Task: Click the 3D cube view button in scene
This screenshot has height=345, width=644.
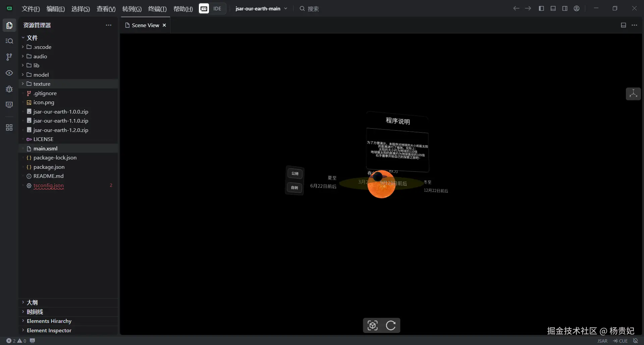Action: (373, 325)
